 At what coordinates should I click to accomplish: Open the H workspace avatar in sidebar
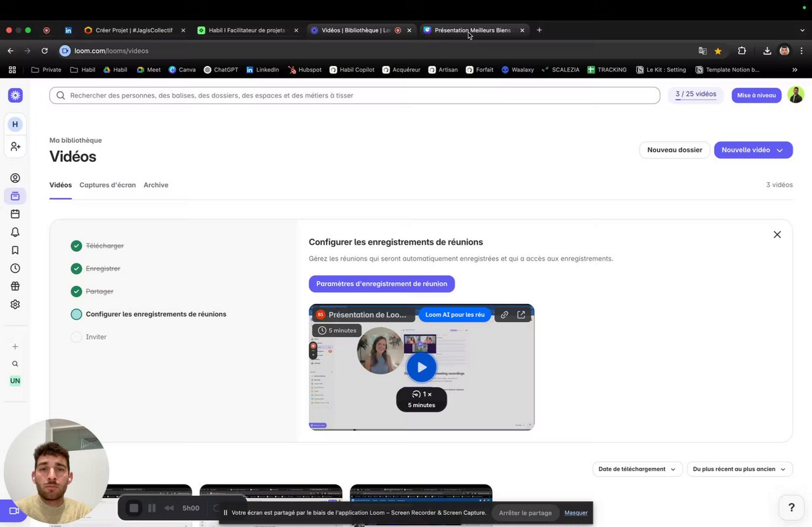point(15,124)
